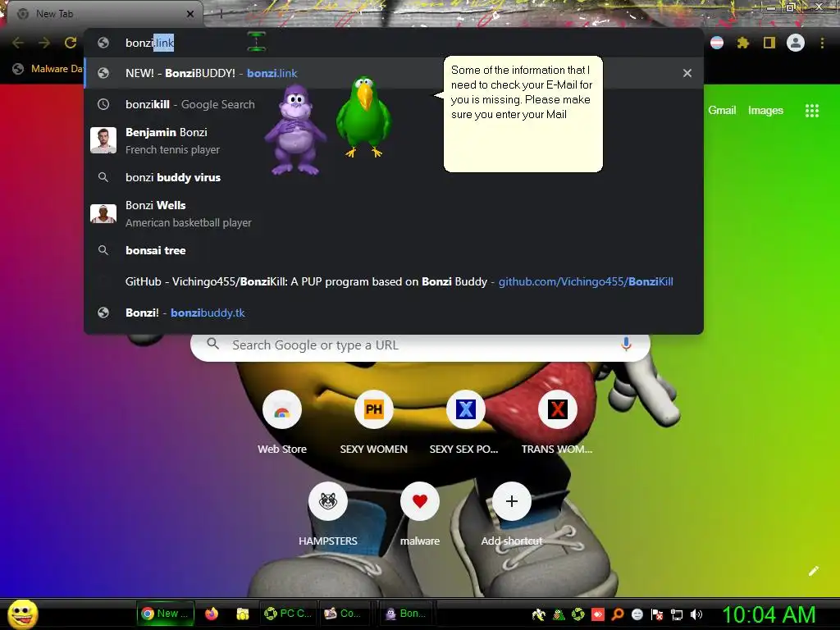Open the GitHub Vichingo455/BonziKill suggestion
This screenshot has height=630, width=840.
pos(394,281)
